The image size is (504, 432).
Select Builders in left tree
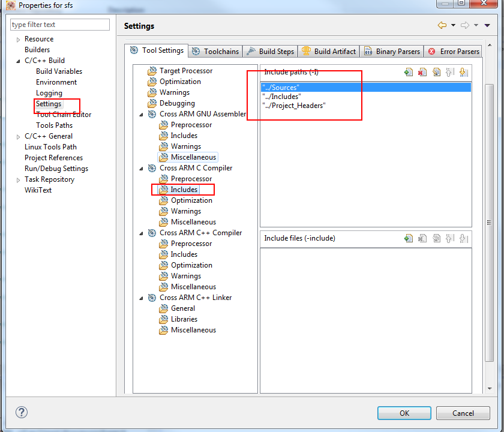[x=37, y=50]
